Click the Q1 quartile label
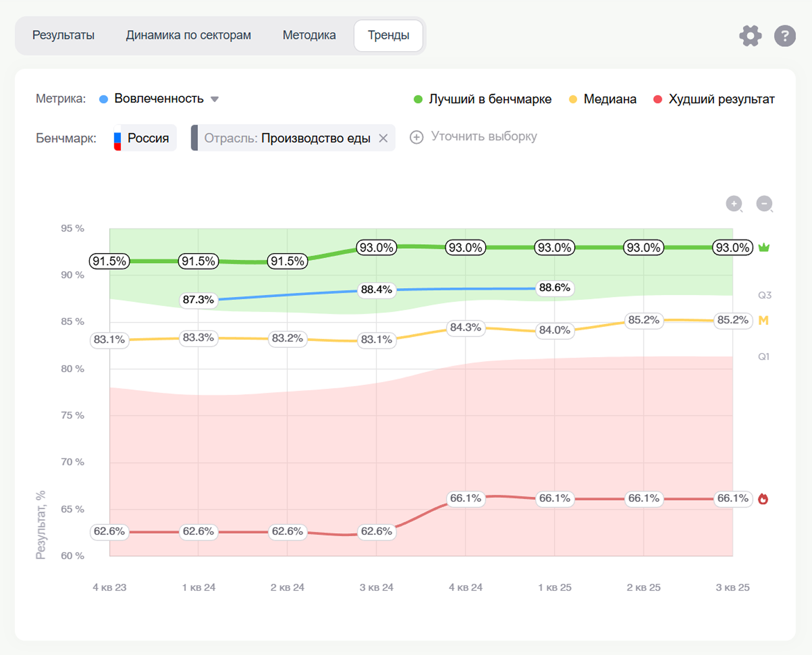 coord(764,357)
